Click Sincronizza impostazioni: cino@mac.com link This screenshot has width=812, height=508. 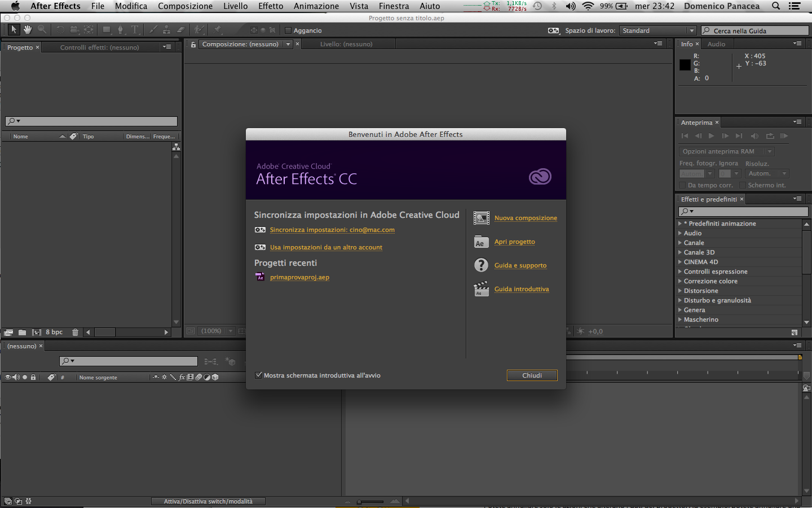332,230
